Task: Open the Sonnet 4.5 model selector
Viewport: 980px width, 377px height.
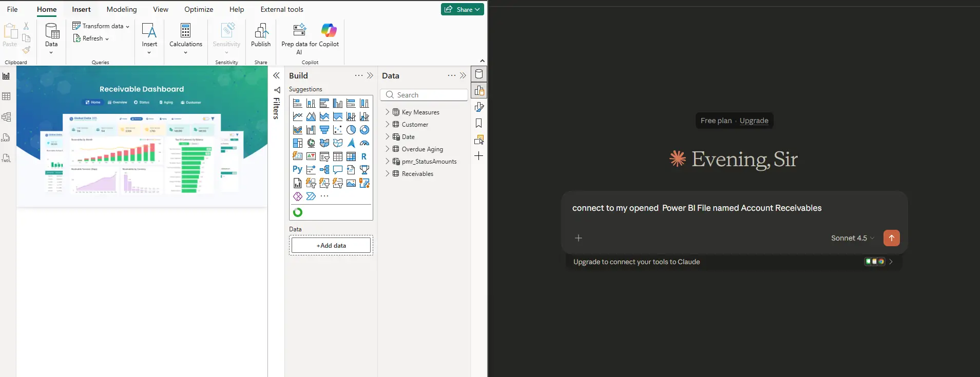Action: coord(852,238)
